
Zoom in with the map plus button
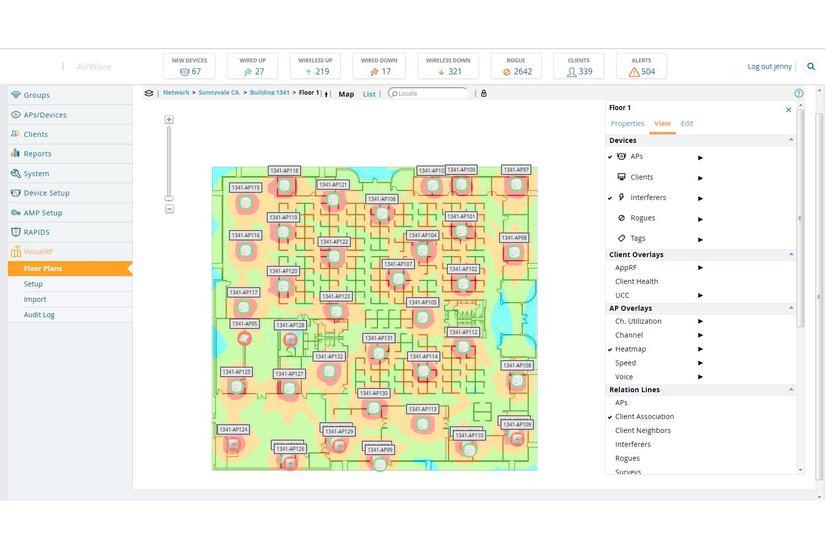coord(169,119)
